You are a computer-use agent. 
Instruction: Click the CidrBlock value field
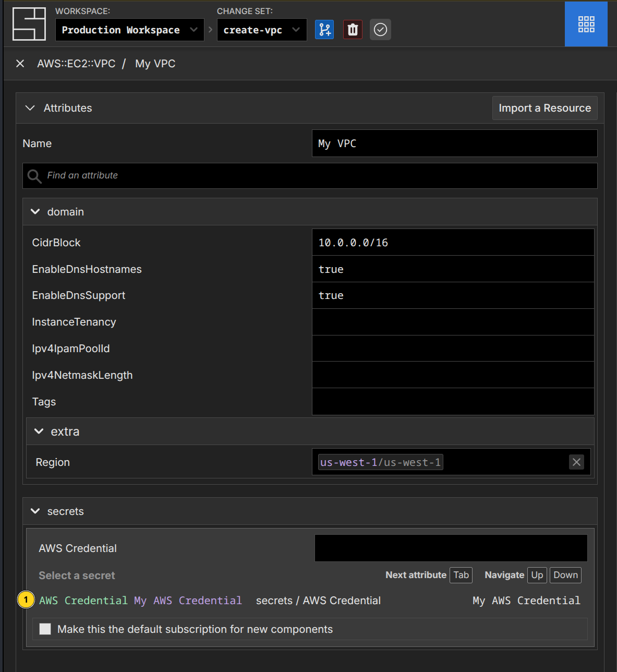(x=453, y=243)
